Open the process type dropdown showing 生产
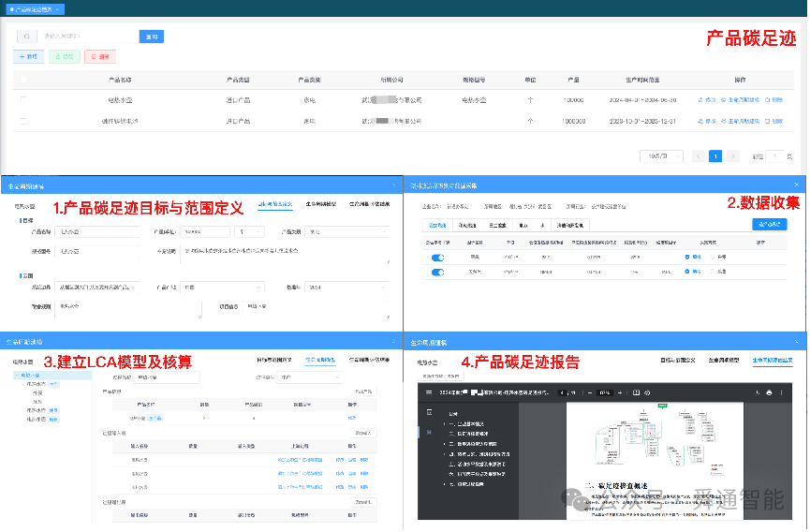The image size is (810, 532). (310, 377)
